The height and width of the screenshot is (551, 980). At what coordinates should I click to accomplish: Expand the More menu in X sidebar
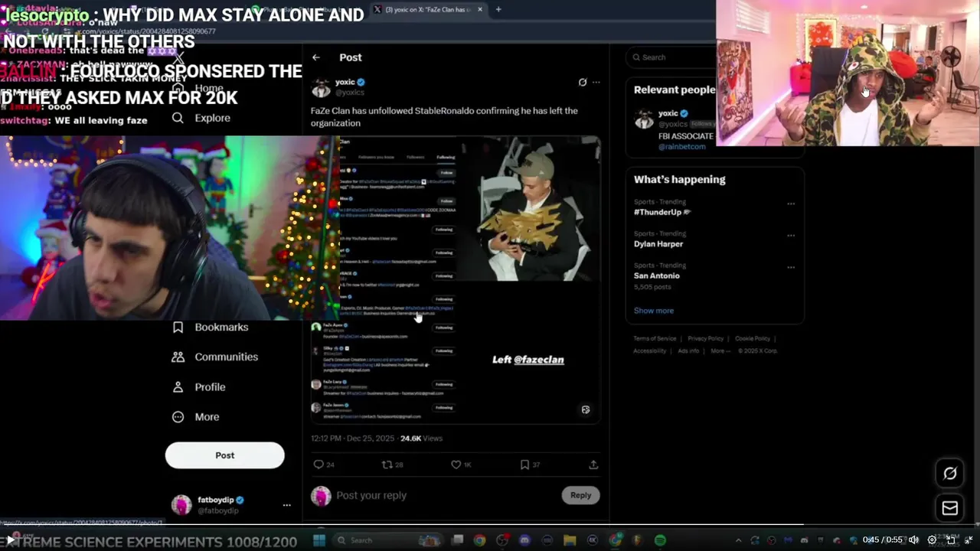pyautogui.click(x=196, y=416)
